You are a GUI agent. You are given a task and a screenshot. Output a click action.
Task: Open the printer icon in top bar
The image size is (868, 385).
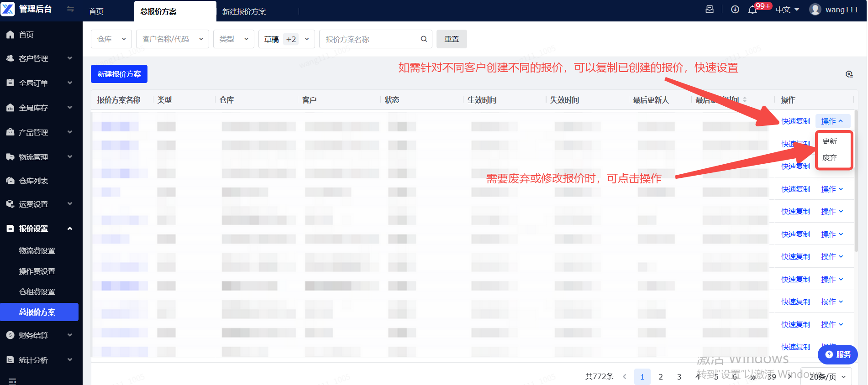(710, 9)
